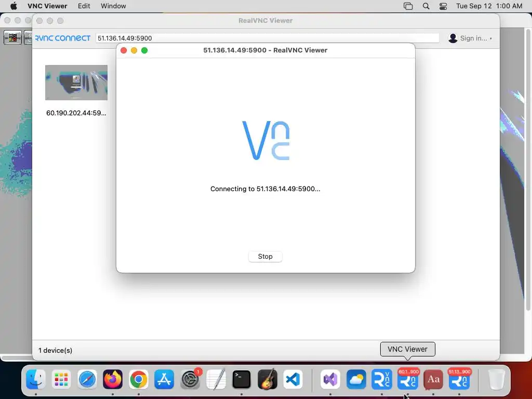Open purple Visual Studio from the Dock
The width and height of the screenshot is (532, 399).
pos(330,379)
